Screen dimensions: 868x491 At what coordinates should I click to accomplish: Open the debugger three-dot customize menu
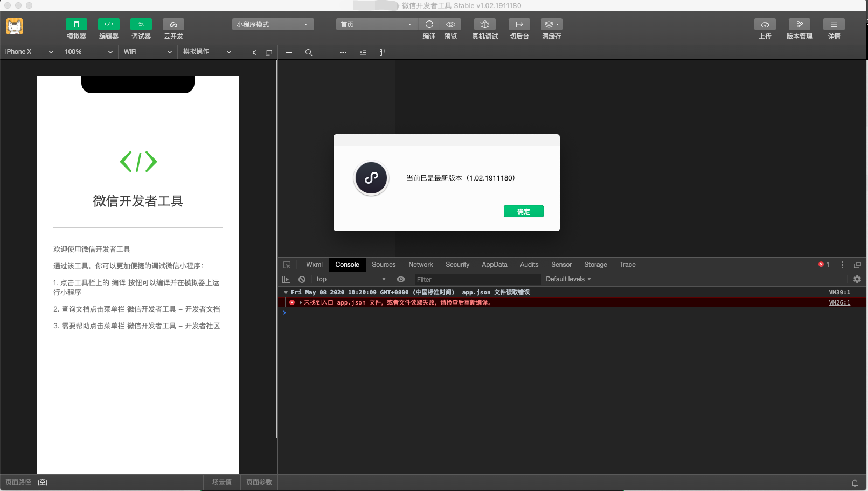(842, 265)
